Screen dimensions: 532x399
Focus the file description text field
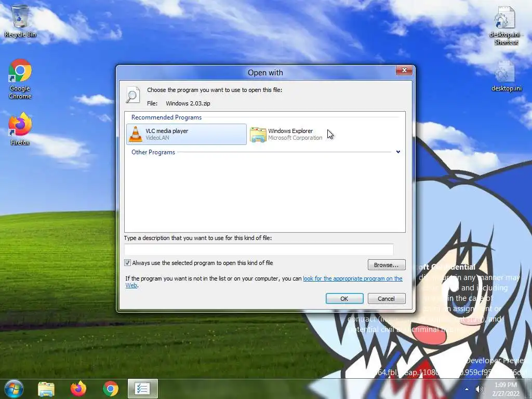(259, 249)
